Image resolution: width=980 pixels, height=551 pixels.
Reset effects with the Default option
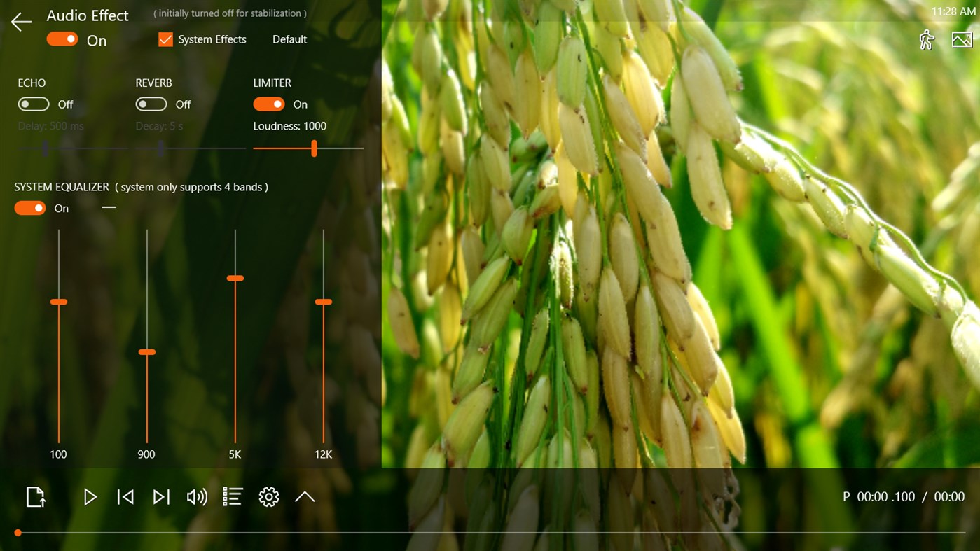[289, 39]
